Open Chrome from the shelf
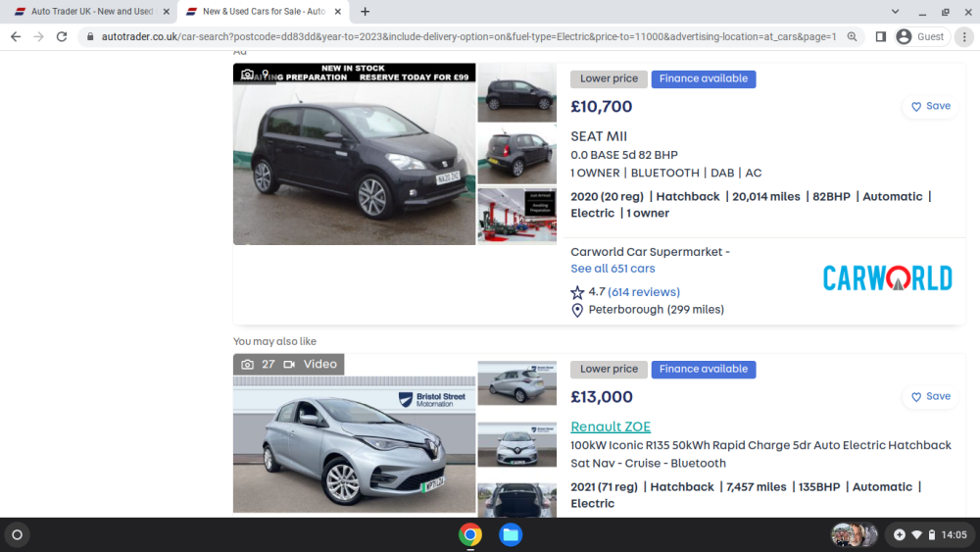The height and width of the screenshot is (552, 980). point(470,534)
